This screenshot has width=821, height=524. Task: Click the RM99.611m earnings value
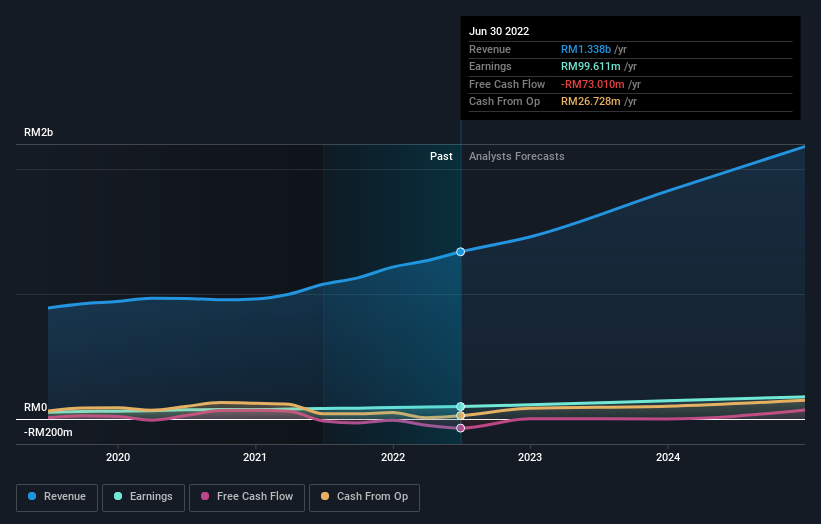pos(590,66)
